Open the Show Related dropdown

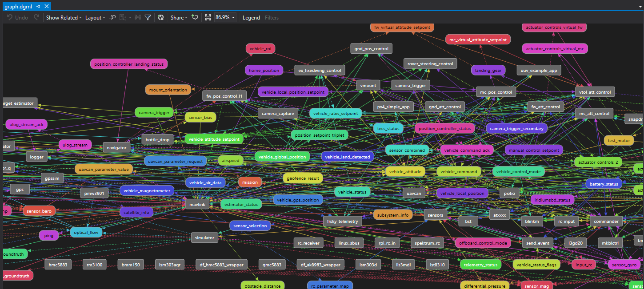click(x=64, y=18)
